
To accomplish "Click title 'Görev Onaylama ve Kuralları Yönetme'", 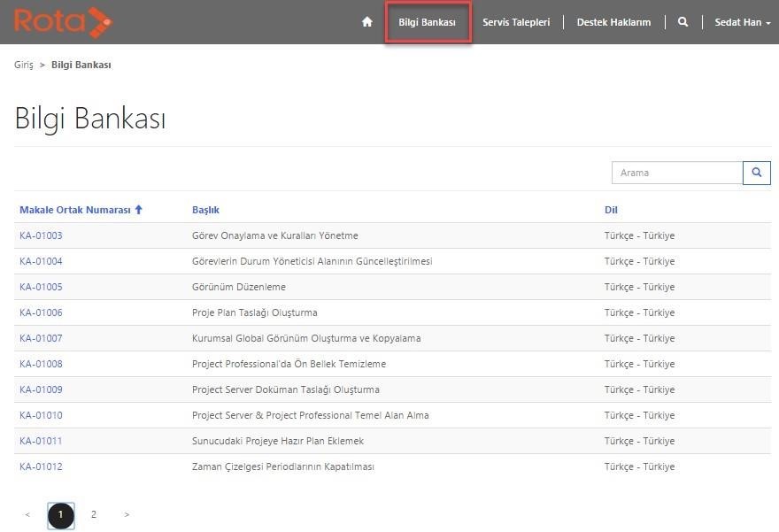I will pos(274,235).
